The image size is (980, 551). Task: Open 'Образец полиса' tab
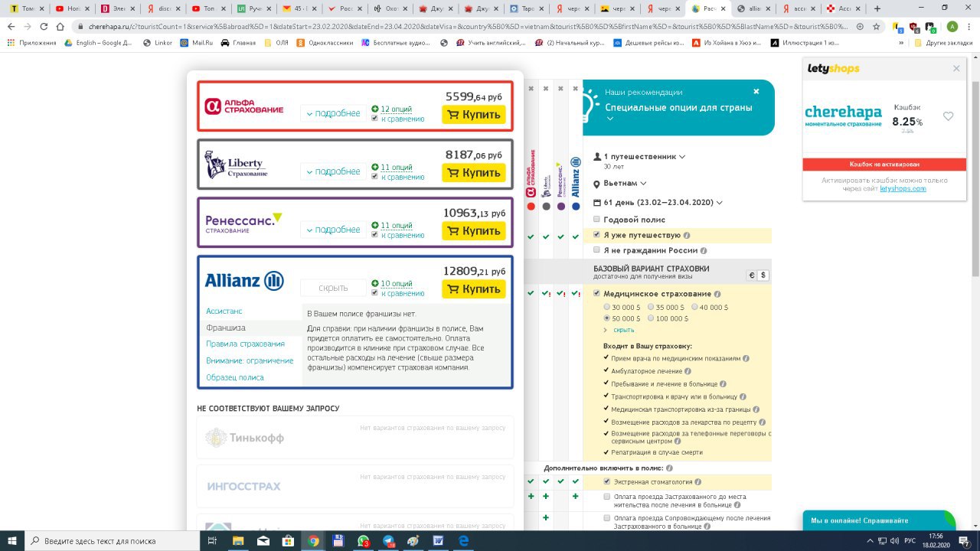(x=235, y=377)
